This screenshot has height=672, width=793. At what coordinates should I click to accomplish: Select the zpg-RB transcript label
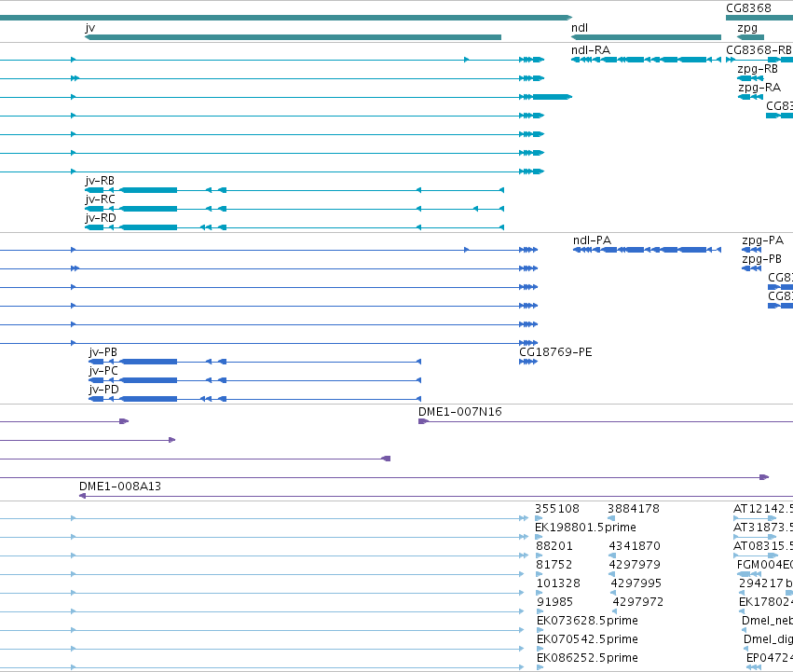[757, 69]
